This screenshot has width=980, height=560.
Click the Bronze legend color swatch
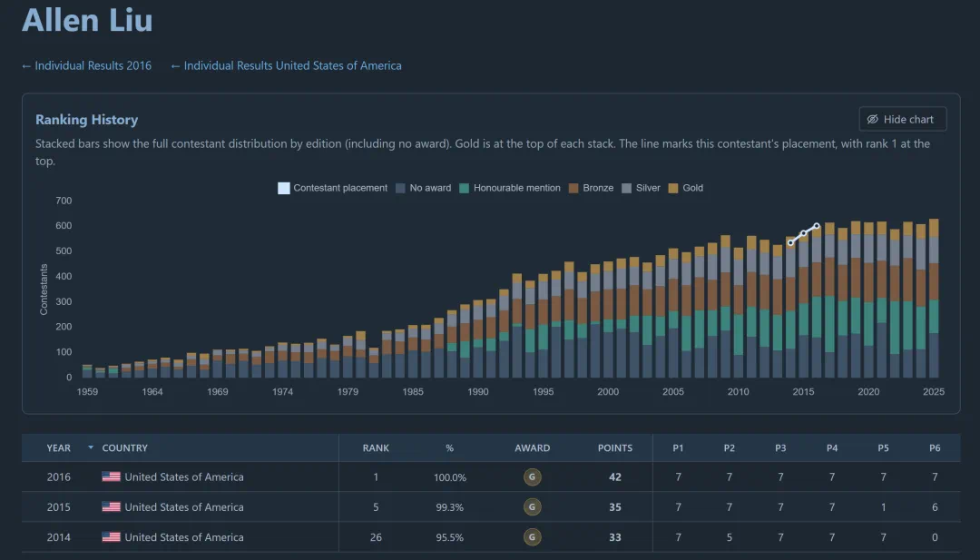pyautogui.click(x=573, y=188)
